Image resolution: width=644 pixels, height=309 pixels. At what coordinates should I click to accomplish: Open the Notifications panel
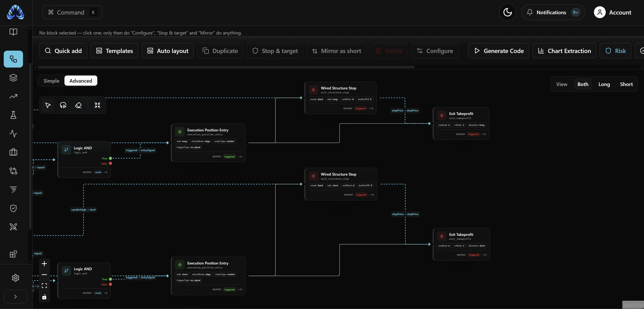553,12
